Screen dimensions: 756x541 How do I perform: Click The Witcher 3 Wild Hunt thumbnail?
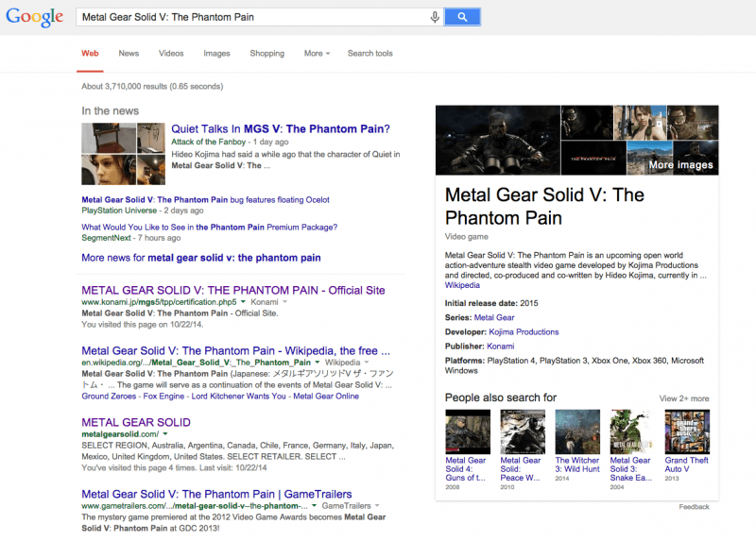(577, 431)
